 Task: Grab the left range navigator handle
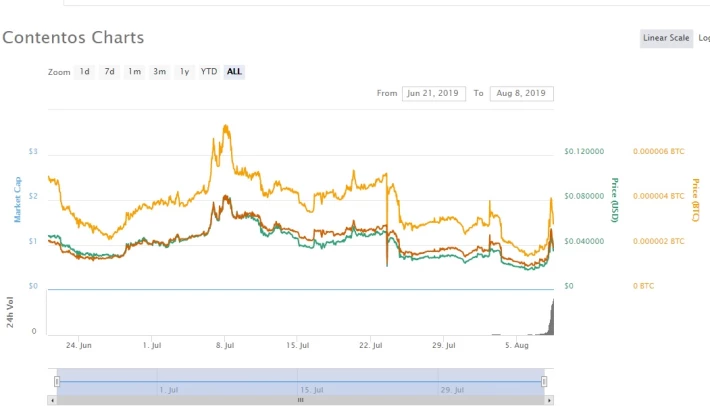tap(57, 382)
